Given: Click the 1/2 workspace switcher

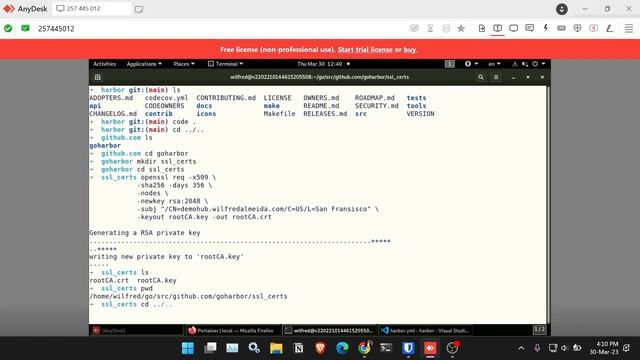Looking at the screenshot, I should point(539,329).
